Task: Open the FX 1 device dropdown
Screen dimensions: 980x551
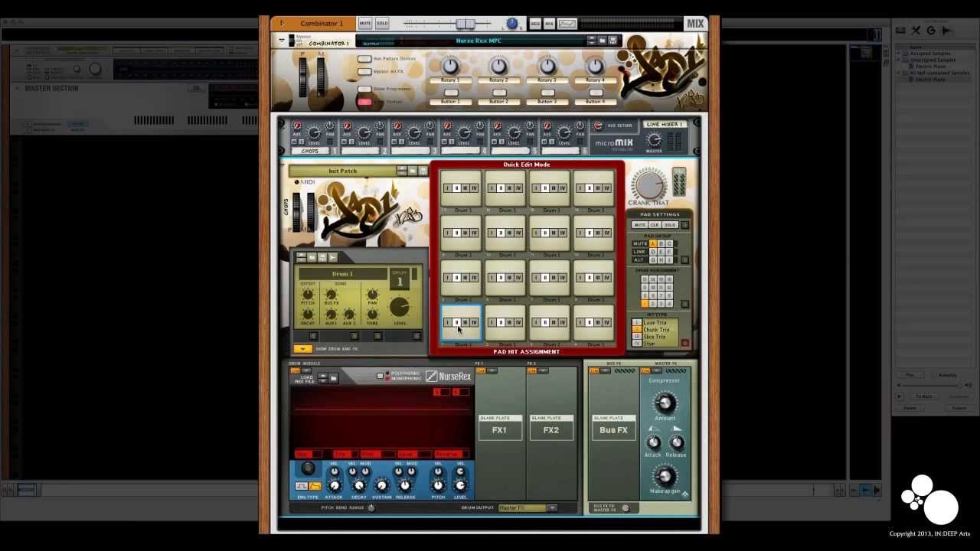Action: pyautogui.click(x=492, y=370)
